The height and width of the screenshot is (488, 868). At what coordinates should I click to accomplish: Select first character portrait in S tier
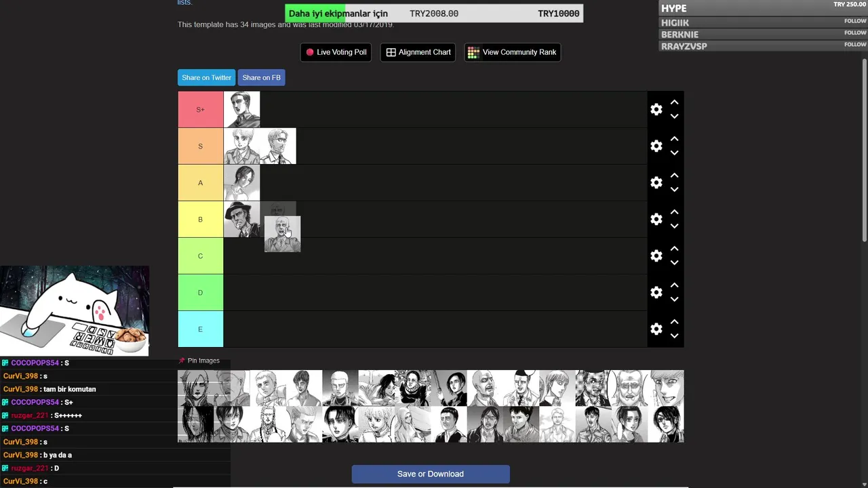pyautogui.click(x=241, y=146)
